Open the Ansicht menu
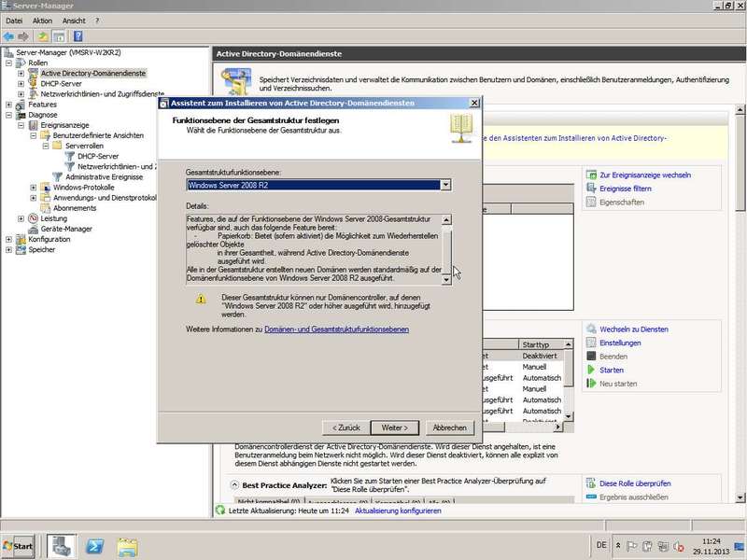Viewport: 747px width, 560px height. pos(74,21)
